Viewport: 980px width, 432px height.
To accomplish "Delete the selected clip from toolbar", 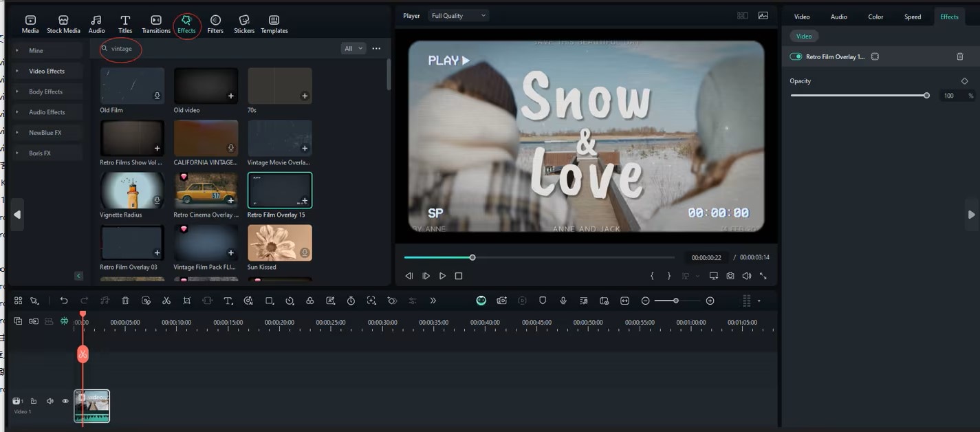I will click(x=125, y=301).
